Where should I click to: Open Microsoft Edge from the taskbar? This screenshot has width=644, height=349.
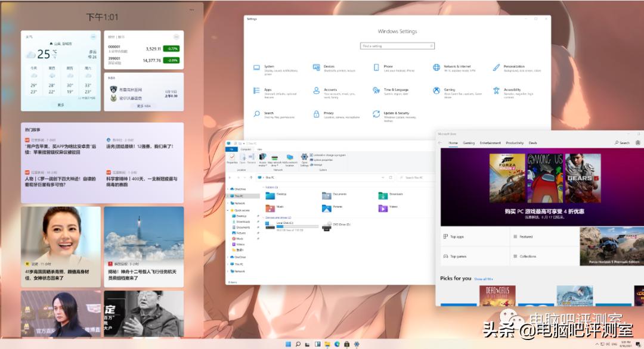(x=336, y=344)
